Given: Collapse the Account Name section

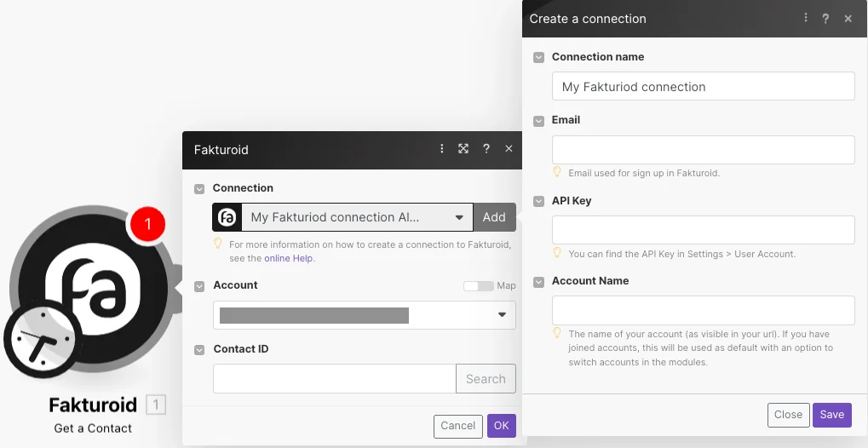Looking at the screenshot, I should [538, 282].
